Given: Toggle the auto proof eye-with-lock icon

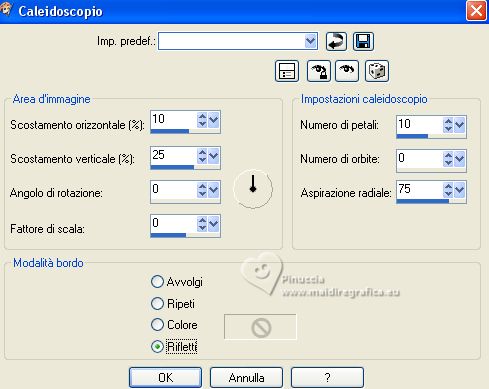Looking at the screenshot, I should pos(319,71).
